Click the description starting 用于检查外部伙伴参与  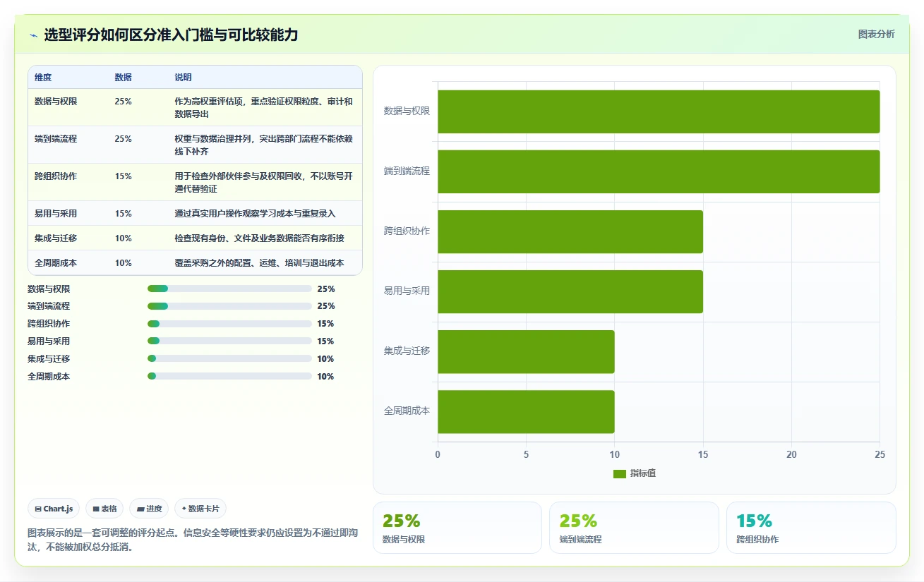(263, 182)
